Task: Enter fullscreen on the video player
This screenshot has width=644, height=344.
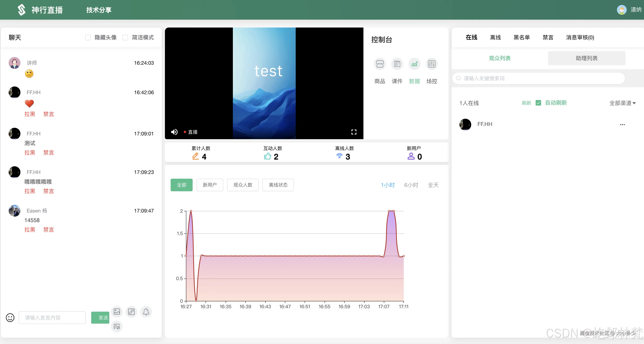Action: (354, 132)
